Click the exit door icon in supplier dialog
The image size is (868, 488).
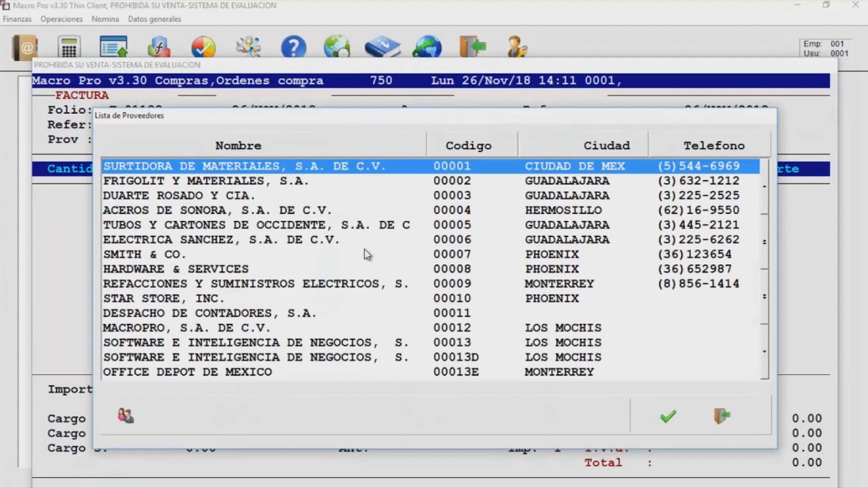pos(722,416)
